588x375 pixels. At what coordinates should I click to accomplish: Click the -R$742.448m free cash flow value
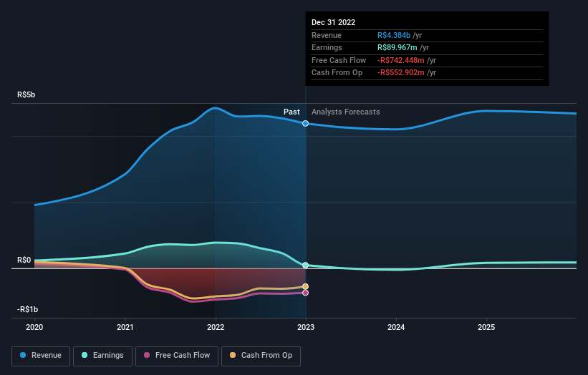pyautogui.click(x=401, y=60)
